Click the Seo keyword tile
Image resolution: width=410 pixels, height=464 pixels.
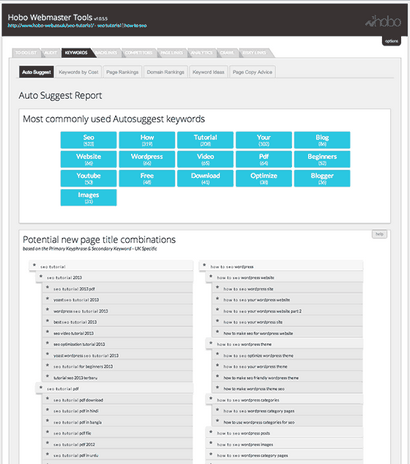click(89, 140)
